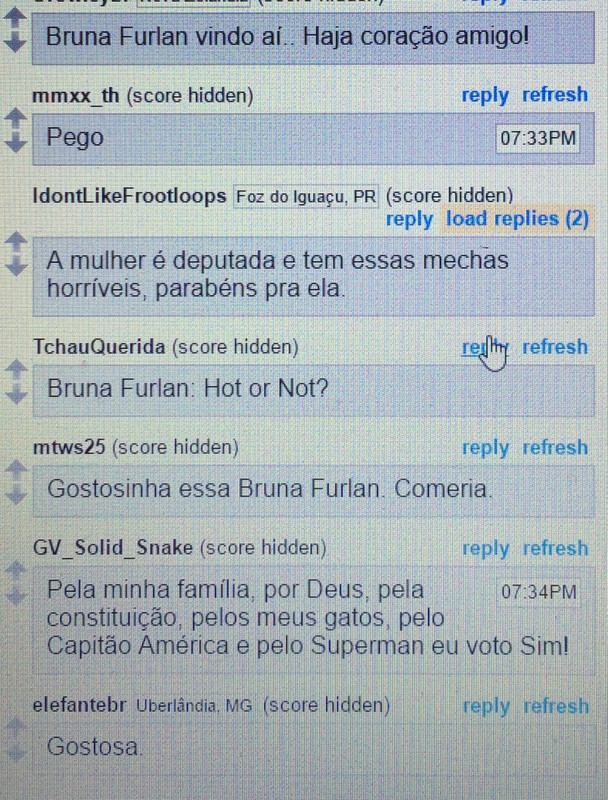Upvote GV_Solid_Snake's comment
608x800 pixels.
(16, 571)
